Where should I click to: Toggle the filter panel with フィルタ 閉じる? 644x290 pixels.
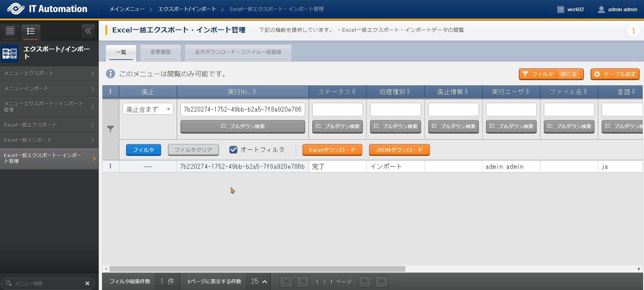point(551,74)
